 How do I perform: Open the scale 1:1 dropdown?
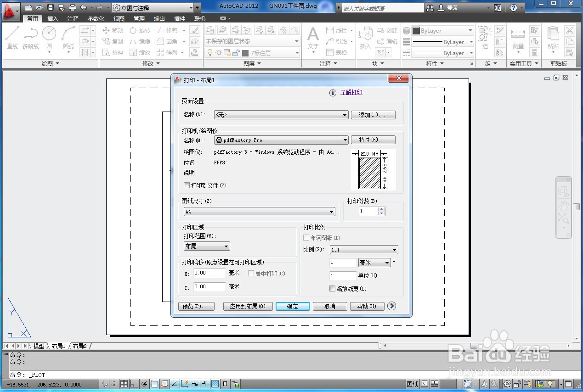364,250
